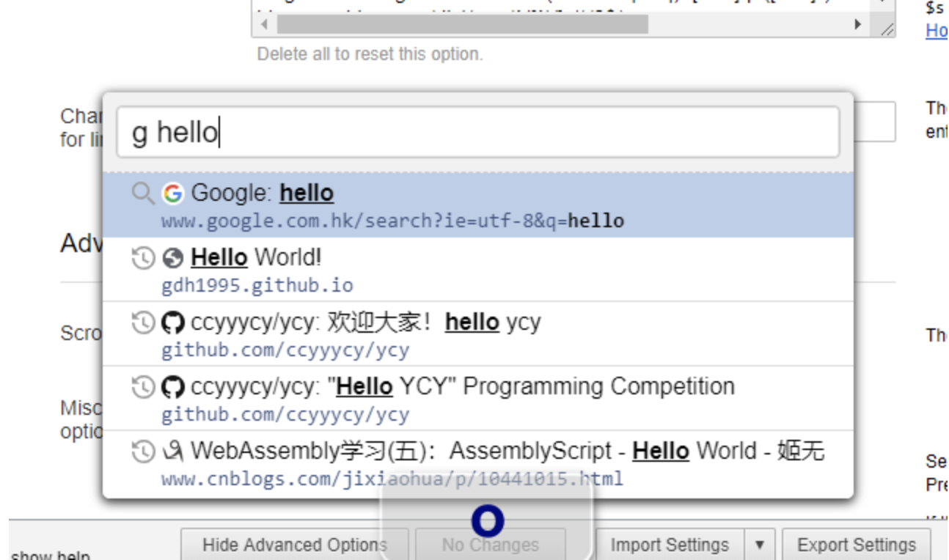Click the horizontal scrollbar thumb of the text area

(x=463, y=24)
